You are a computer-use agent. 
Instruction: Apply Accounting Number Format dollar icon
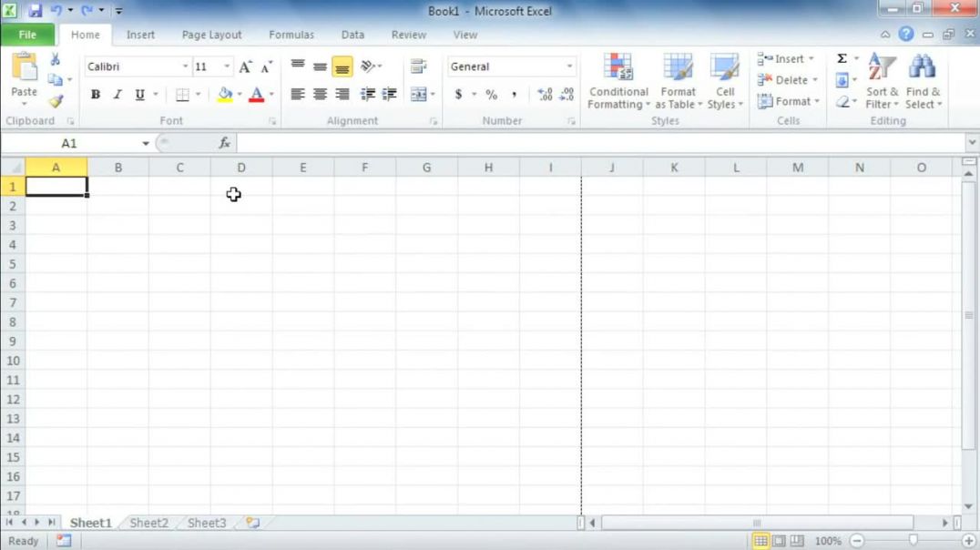pyautogui.click(x=458, y=95)
